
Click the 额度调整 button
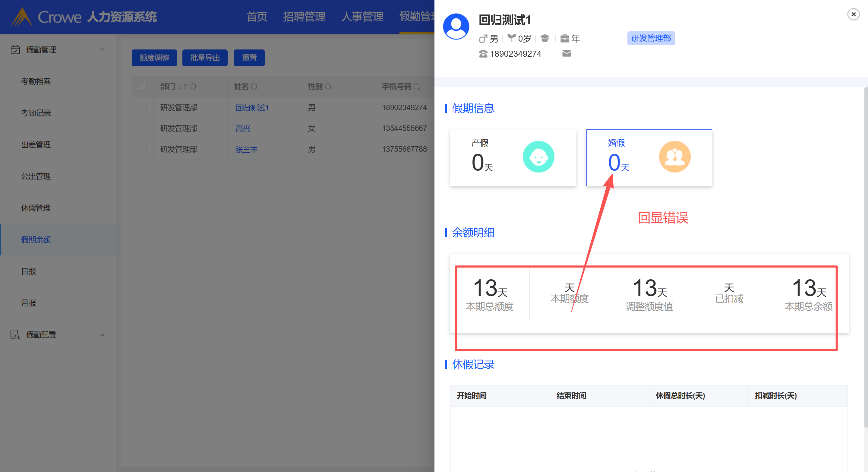coord(154,58)
